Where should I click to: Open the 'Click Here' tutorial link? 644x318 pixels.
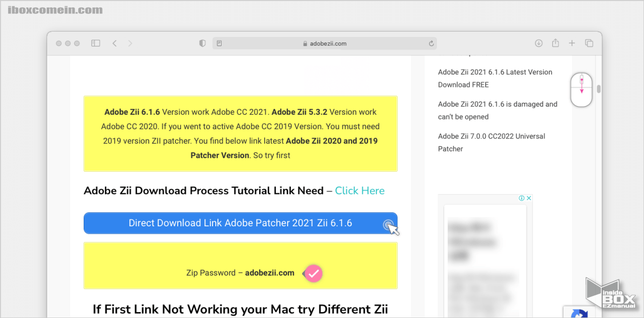[x=360, y=190]
